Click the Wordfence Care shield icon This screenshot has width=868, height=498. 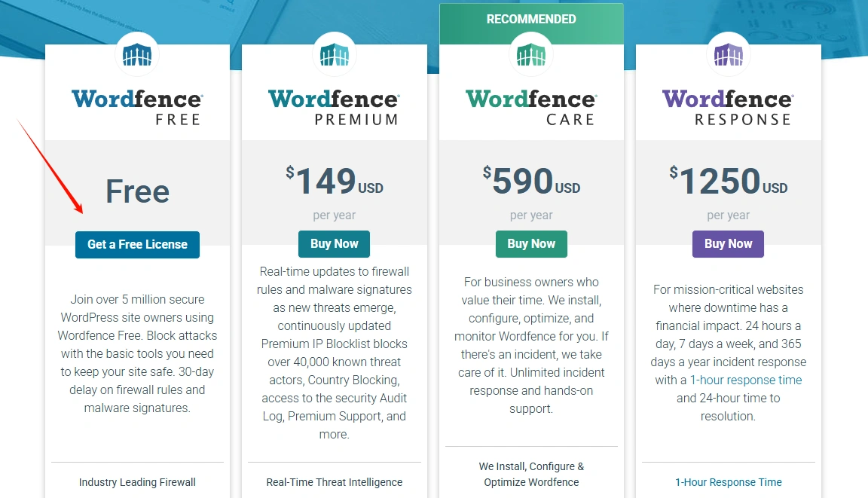coord(531,54)
